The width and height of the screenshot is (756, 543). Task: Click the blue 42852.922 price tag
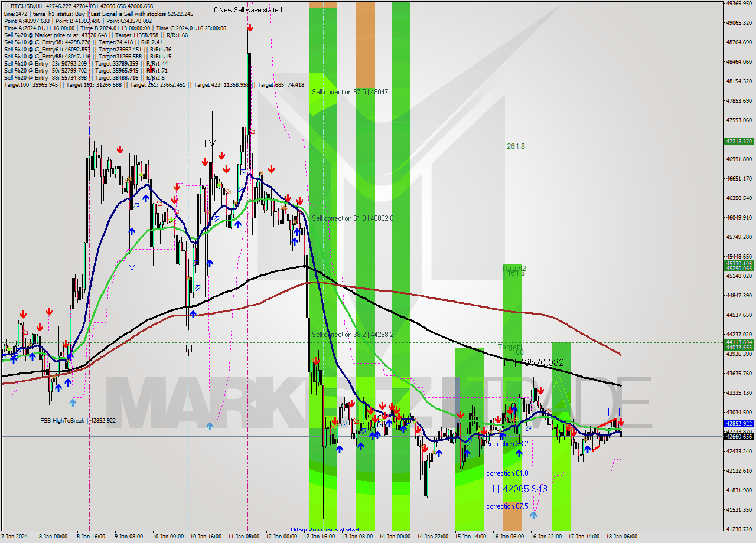pyautogui.click(x=739, y=423)
